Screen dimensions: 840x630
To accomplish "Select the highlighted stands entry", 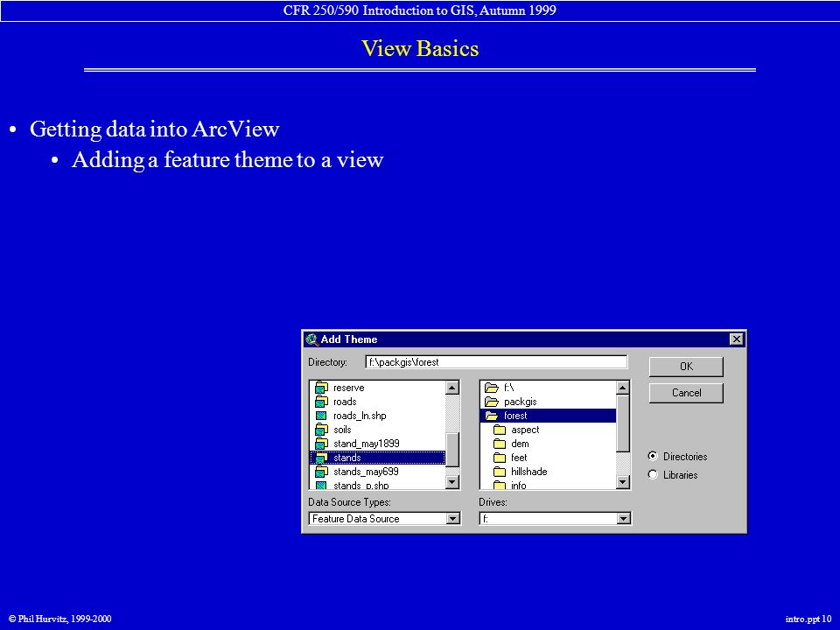I will pos(377,457).
